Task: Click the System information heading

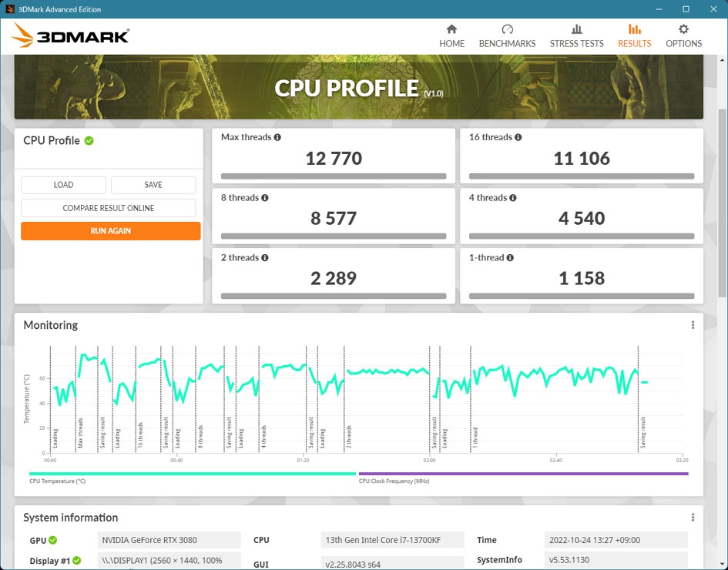Action: tap(71, 517)
